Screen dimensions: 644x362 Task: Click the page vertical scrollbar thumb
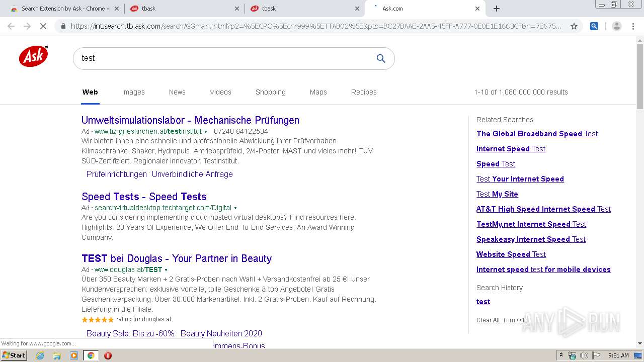640,75
